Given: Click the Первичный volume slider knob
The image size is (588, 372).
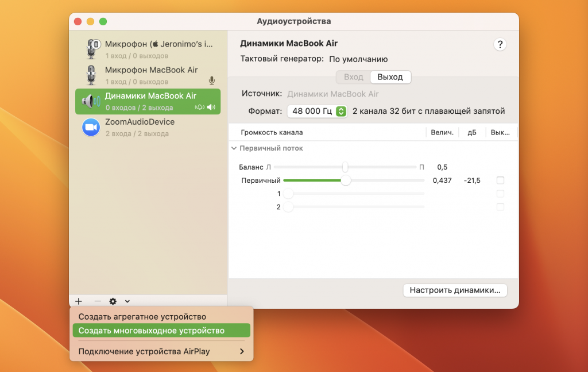Looking at the screenshot, I should click(x=346, y=181).
